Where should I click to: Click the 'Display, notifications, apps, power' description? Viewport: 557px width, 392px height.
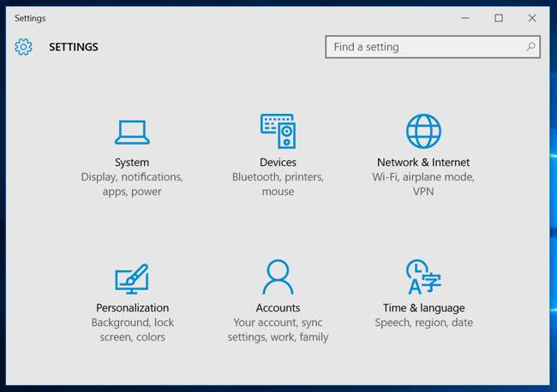132,184
